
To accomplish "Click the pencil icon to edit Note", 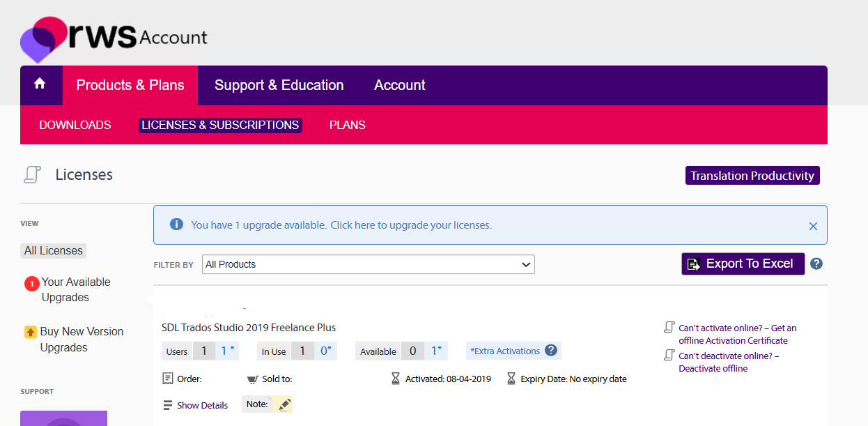I will [x=284, y=404].
